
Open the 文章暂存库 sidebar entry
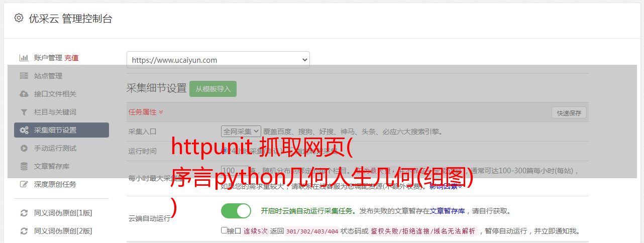click(52, 166)
